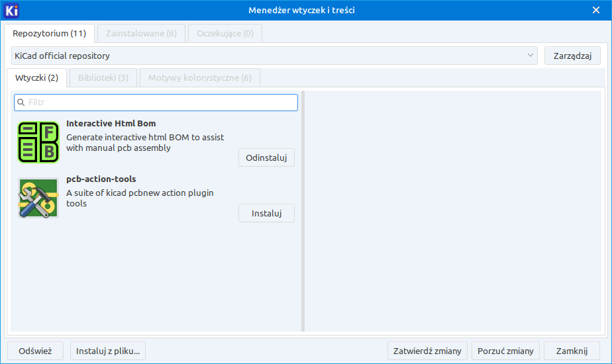Image resolution: width=612 pixels, height=364 pixels.
Task: Apply changes with Zatwierdź zmiany
Action: click(x=427, y=351)
